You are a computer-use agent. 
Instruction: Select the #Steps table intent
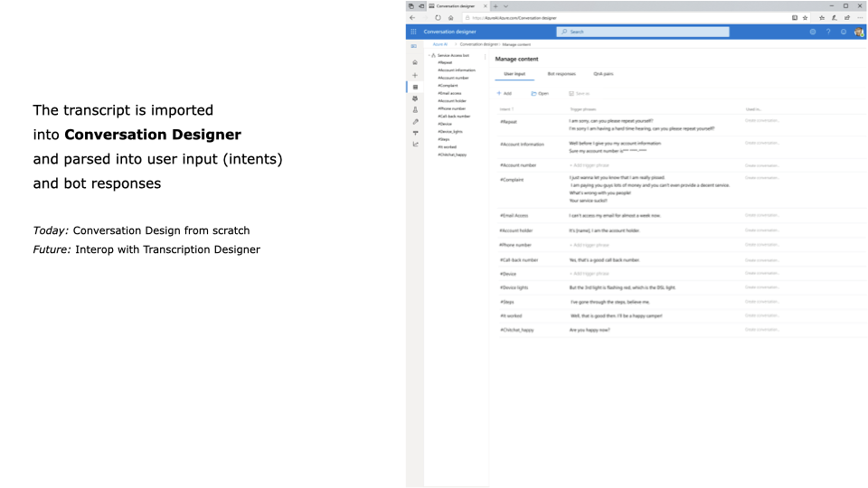(507, 302)
